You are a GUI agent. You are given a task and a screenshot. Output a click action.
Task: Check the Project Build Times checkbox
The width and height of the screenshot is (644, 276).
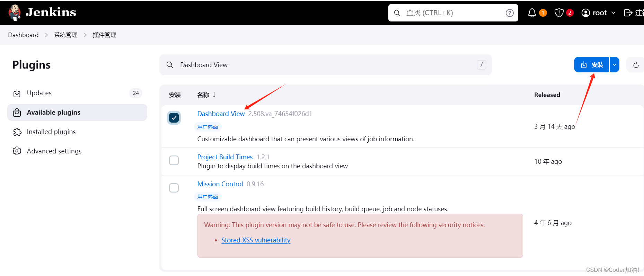coord(174,160)
